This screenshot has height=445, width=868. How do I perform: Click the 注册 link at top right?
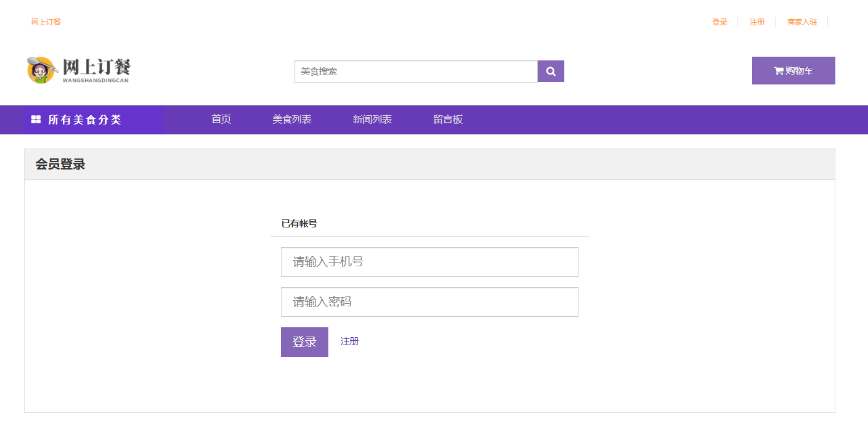pos(757,22)
